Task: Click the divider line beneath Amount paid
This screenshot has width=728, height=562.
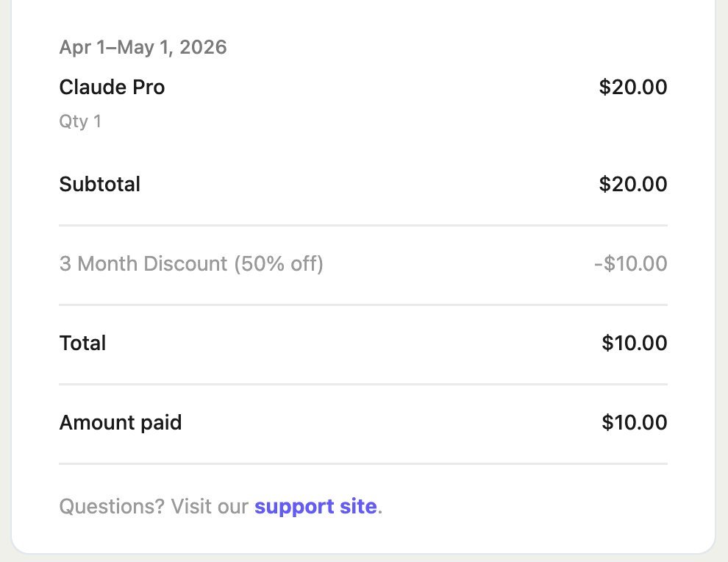Action: (x=363, y=464)
